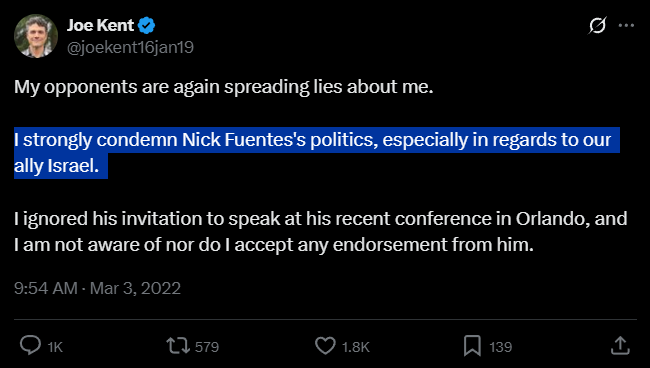Click the reply speech bubble icon
The width and height of the screenshot is (650, 368).
(x=30, y=346)
